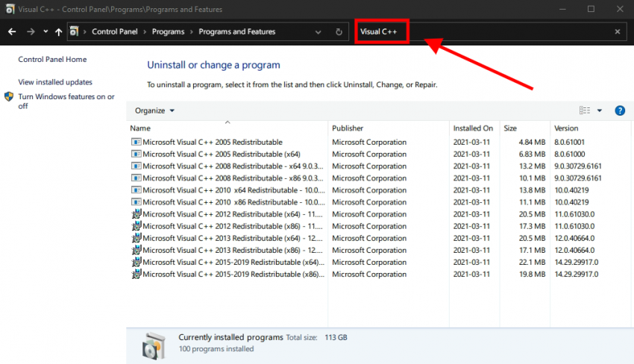634x364 pixels.
Task: Select the Visual C++ 2012 Redistributable (x64) icon
Action: coord(136,214)
